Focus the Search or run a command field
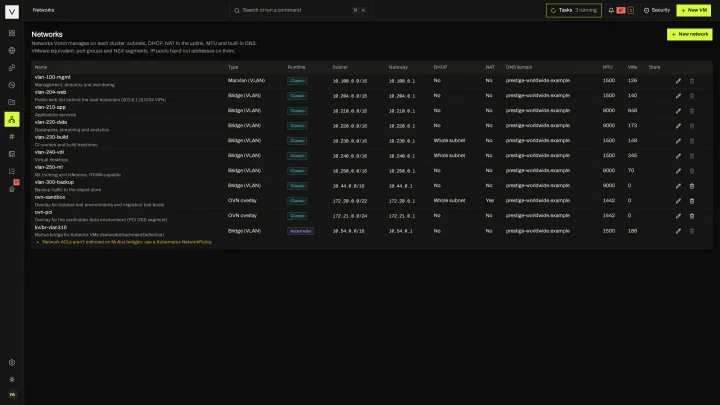 pos(299,10)
